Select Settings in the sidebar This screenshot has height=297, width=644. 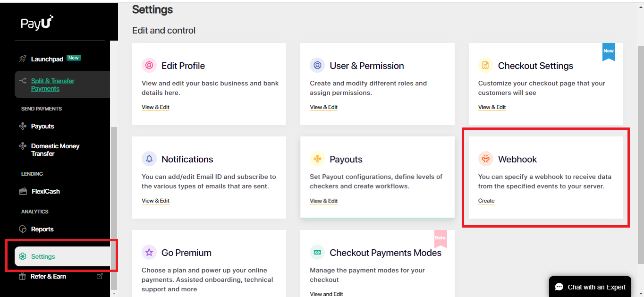[43, 256]
